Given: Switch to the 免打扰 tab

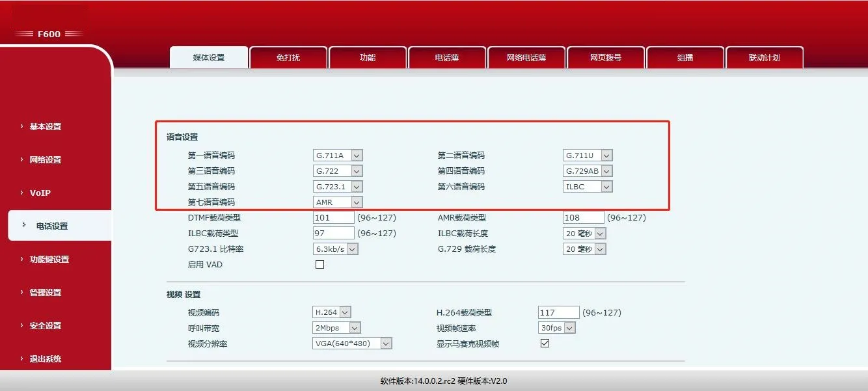Looking at the screenshot, I should (288, 57).
